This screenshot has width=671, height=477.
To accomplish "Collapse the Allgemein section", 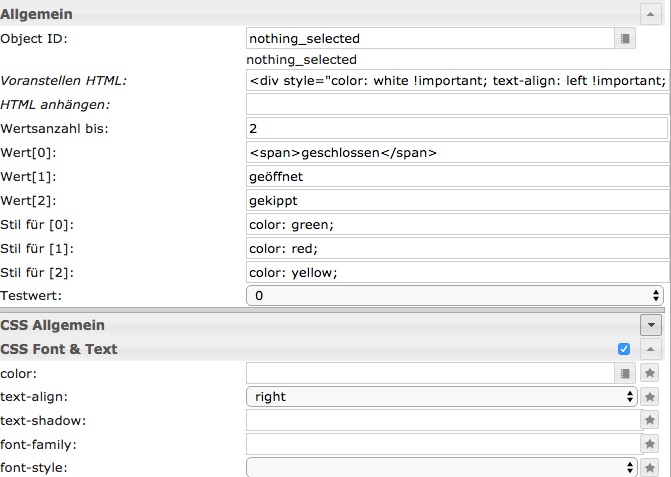I will coord(650,14).
